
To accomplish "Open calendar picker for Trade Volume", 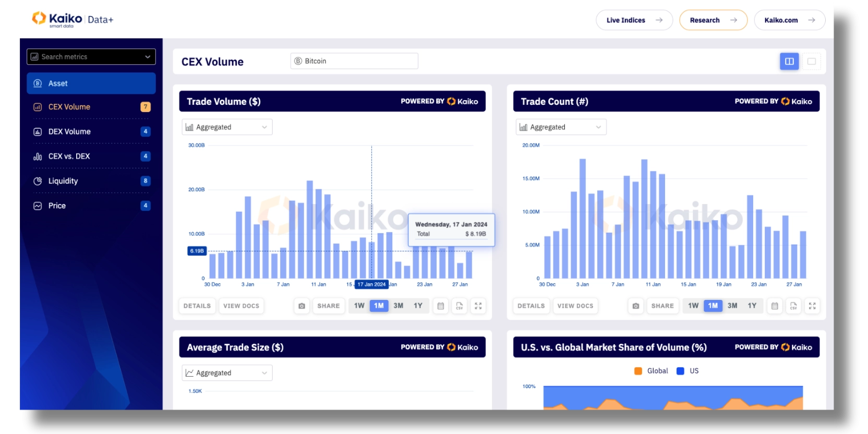I will point(441,306).
